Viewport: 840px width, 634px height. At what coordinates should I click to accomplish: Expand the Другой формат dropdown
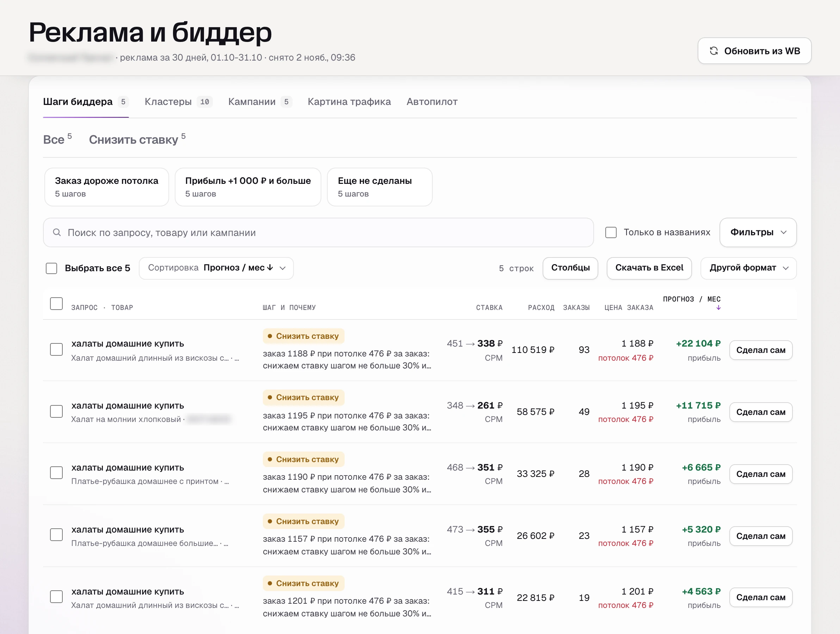click(x=748, y=268)
